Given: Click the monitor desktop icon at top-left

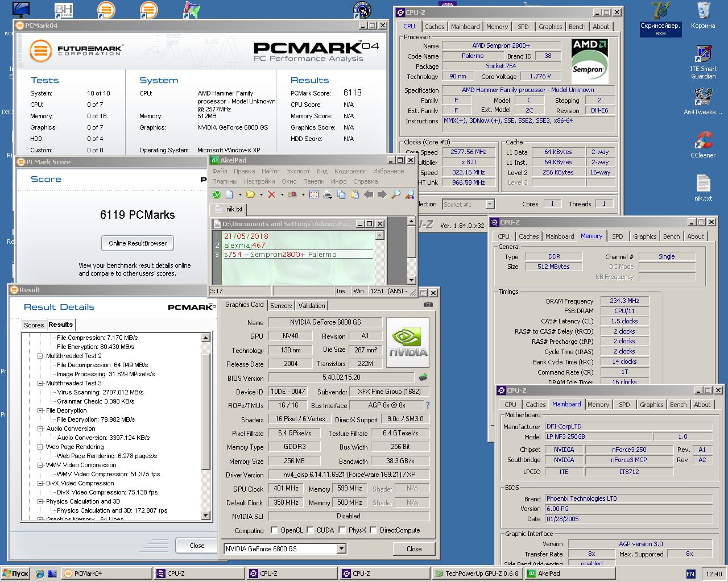Looking at the screenshot, I should tap(21, 9).
